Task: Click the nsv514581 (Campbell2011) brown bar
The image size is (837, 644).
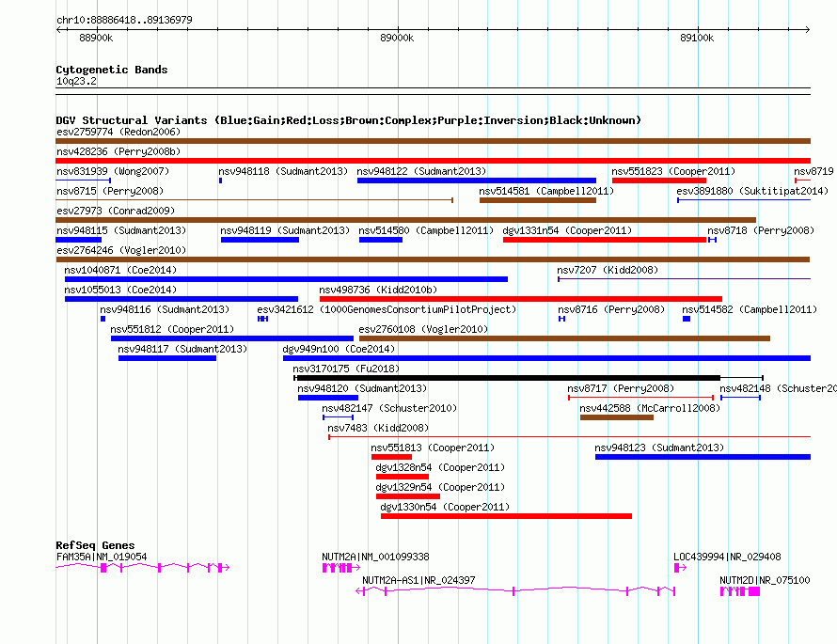Action: pos(538,200)
